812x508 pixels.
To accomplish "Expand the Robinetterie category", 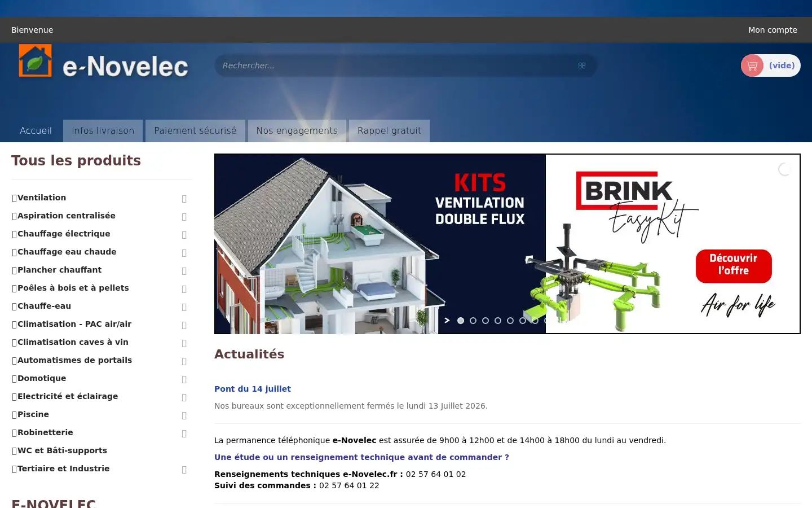I will [184, 433].
